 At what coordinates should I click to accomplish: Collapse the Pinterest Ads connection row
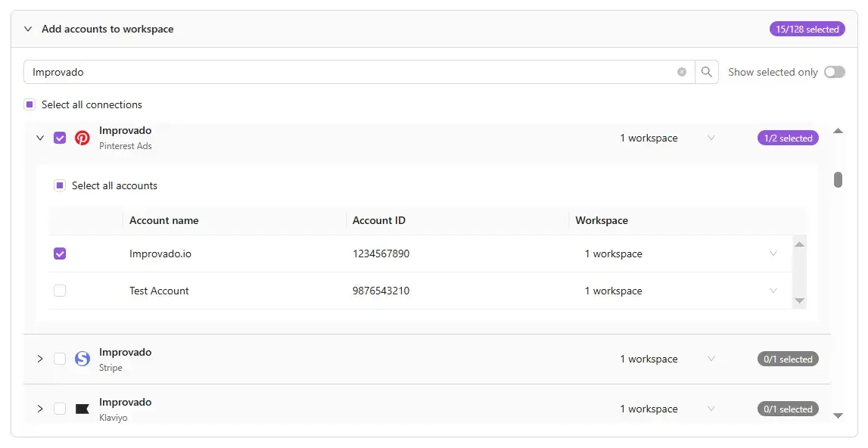[x=40, y=138]
